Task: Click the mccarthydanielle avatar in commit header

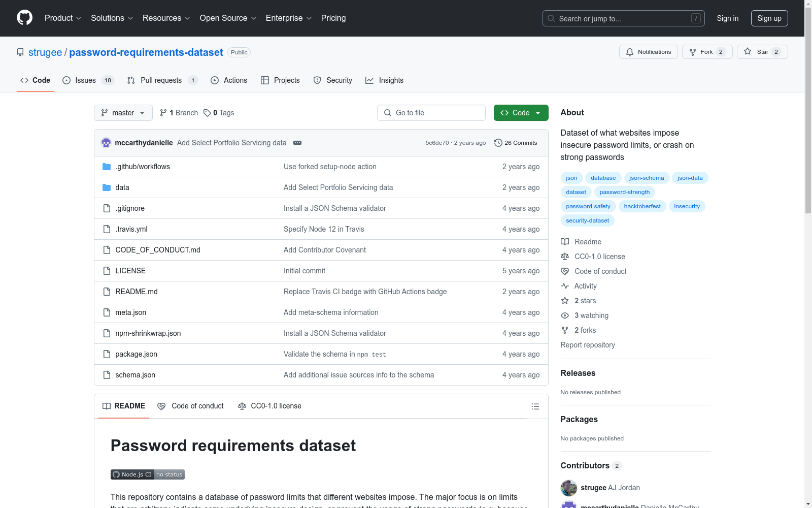Action: (106, 143)
